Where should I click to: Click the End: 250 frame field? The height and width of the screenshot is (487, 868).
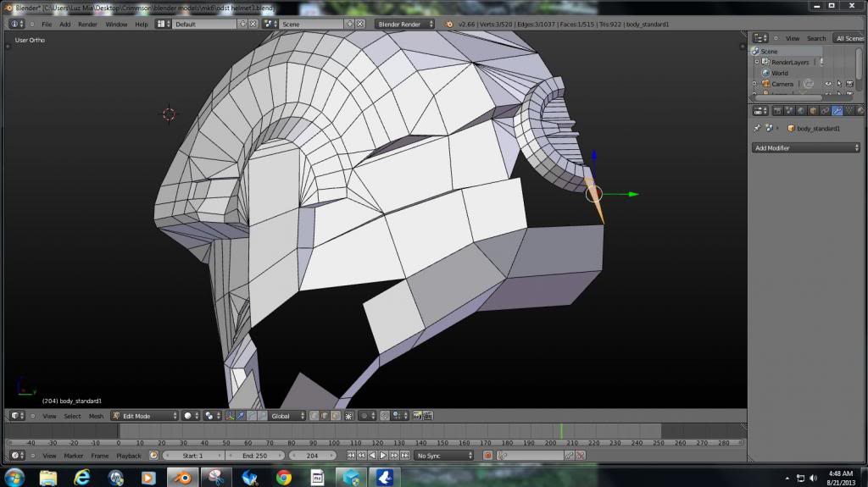coord(256,456)
